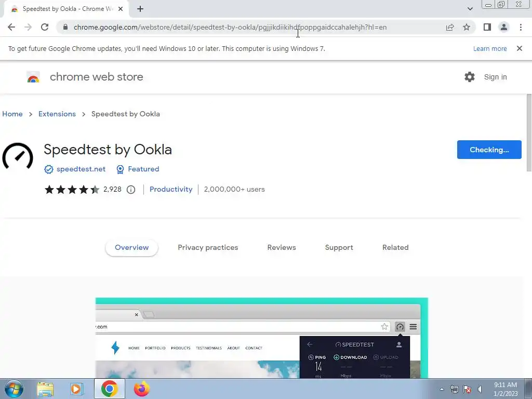
Task: Click the network tray icon
Action: tap(454, 389)
